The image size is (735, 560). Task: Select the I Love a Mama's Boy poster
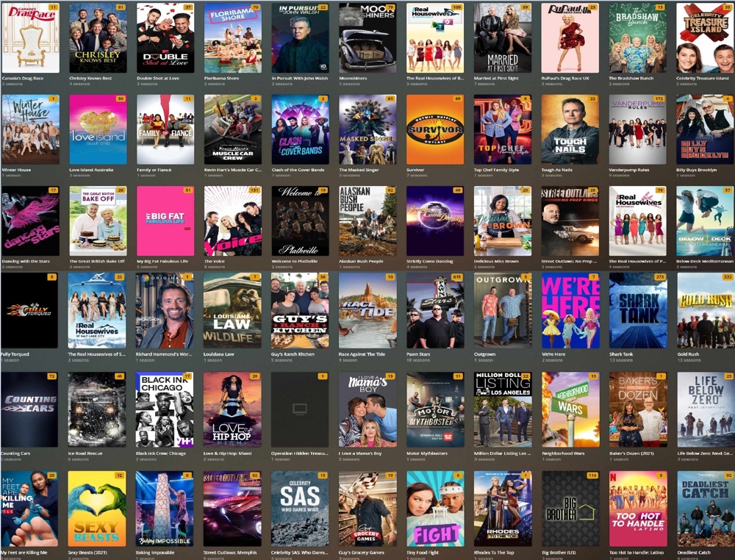[367, 409]
